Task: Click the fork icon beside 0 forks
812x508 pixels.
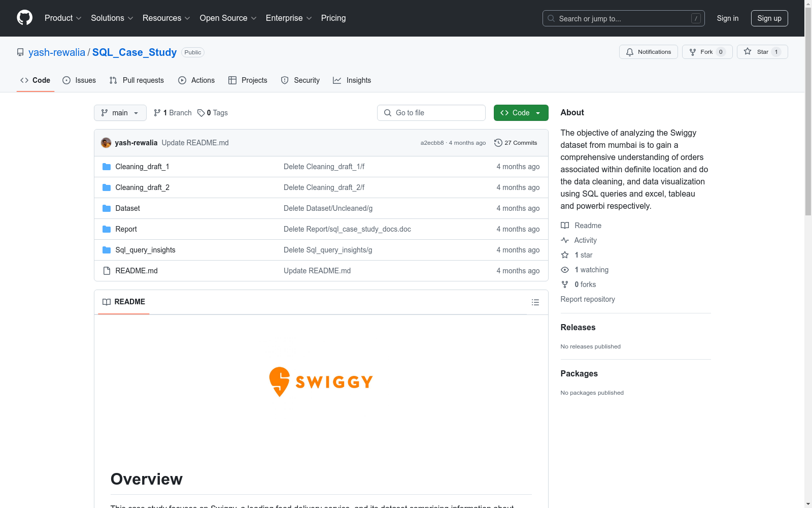Action: pos(565,284)
